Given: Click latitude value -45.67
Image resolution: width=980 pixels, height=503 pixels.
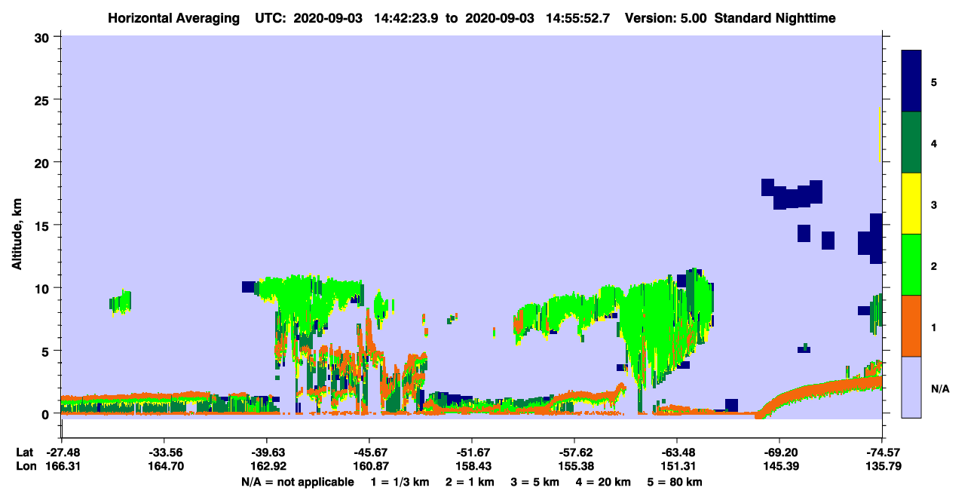Looking at the screenshot, I should click(x=369, y=452).
